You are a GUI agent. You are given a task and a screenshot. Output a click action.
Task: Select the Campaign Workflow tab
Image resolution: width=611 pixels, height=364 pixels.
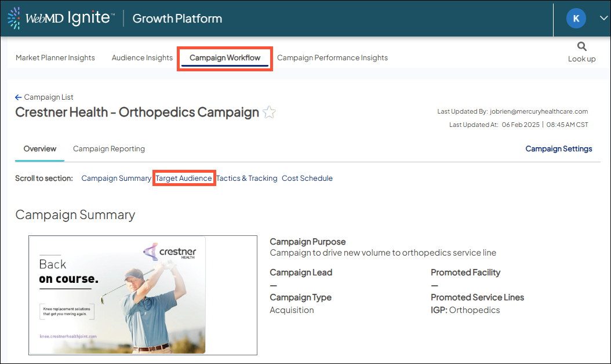click(225, 58)
